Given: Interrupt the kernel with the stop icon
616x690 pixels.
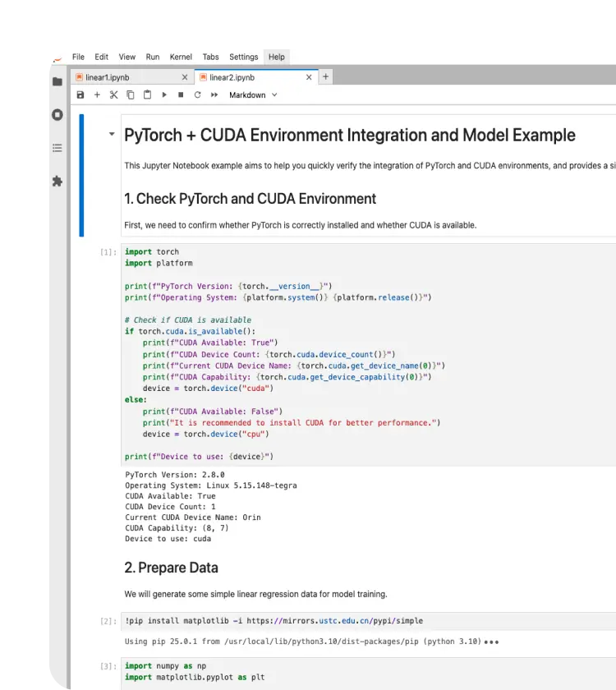Looking at the screenshot, I should [181, 95].
